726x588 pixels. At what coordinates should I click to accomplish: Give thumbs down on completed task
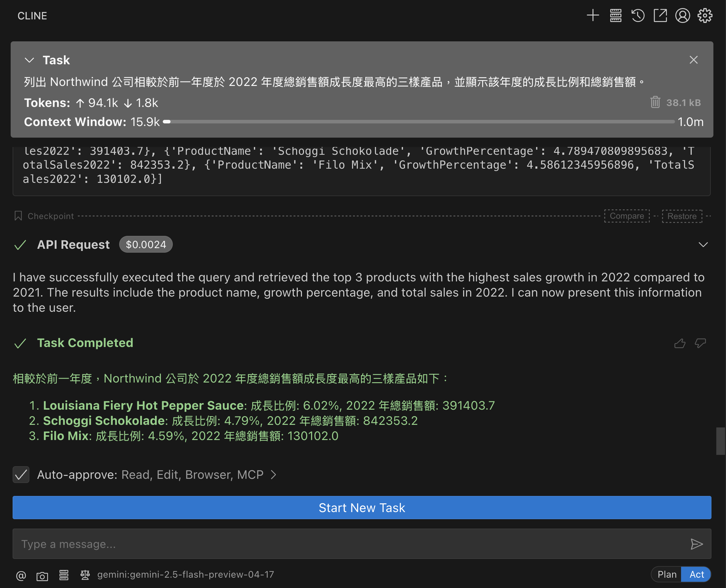700,343
